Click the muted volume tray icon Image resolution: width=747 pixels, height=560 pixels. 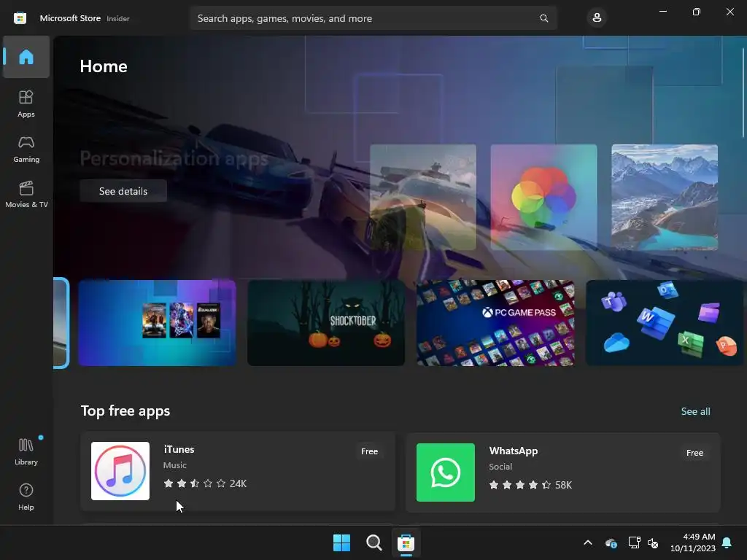coord(653,542)
